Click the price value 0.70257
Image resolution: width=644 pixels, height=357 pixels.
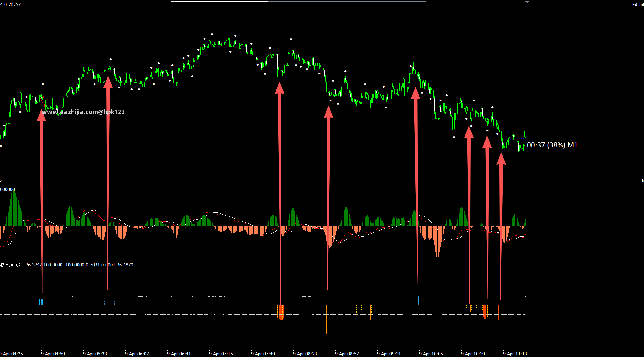point(13,5)
